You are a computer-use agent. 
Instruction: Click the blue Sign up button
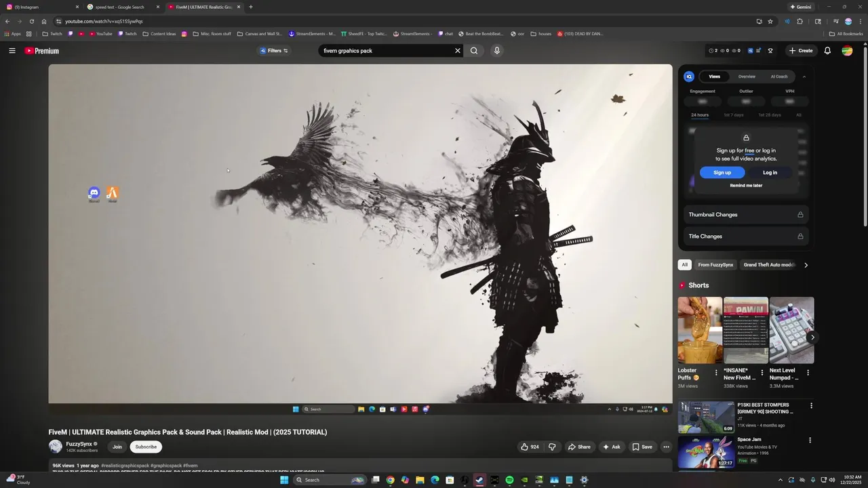722,173
